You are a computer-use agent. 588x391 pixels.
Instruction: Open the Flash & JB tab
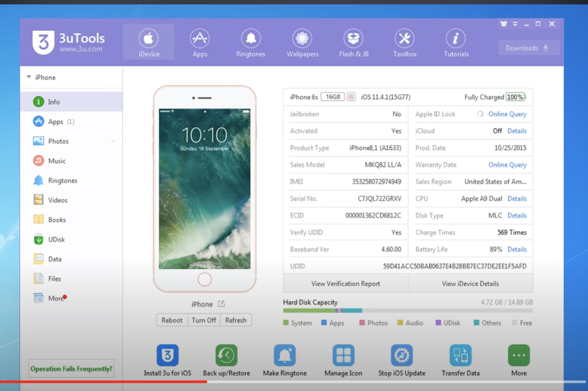coord(354,42)
